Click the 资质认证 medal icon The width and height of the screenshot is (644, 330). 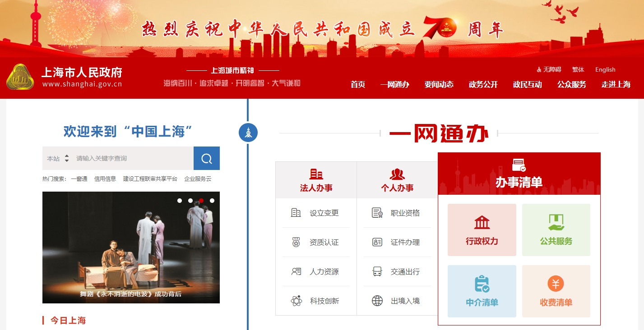pos(296,242)
